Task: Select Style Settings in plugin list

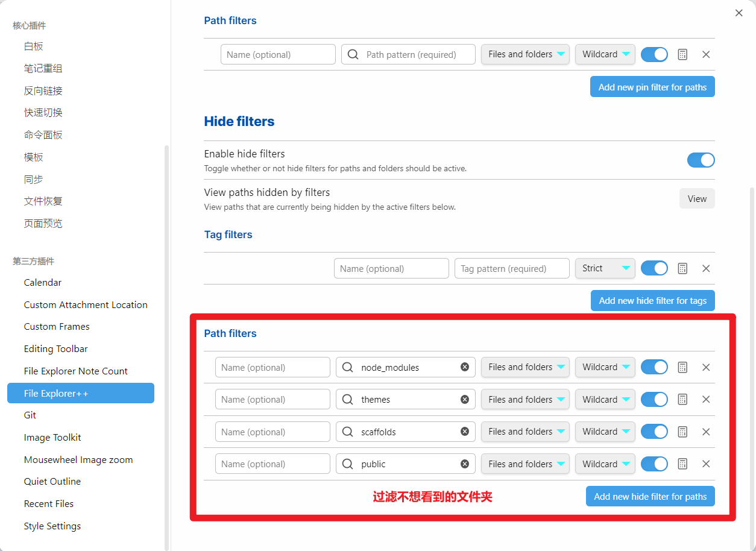Action: (52, 526)
